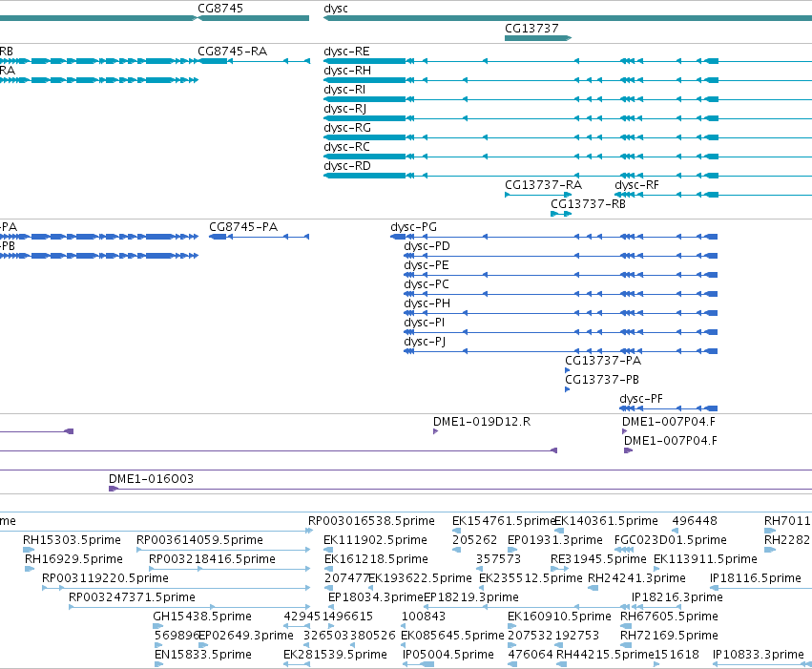Click the CG8745 gene label
The height and width of the screenshot is (669, 812).
[x=220, y=9]
